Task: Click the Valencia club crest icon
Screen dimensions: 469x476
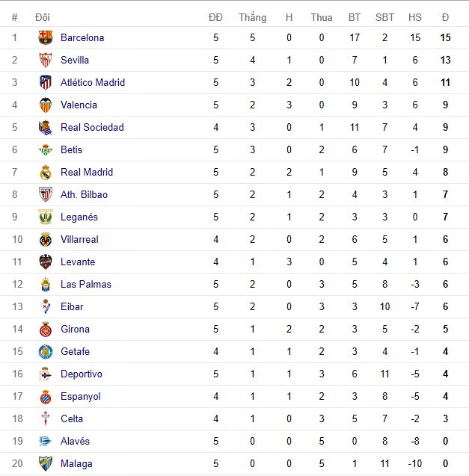Action: click(46, 105)
